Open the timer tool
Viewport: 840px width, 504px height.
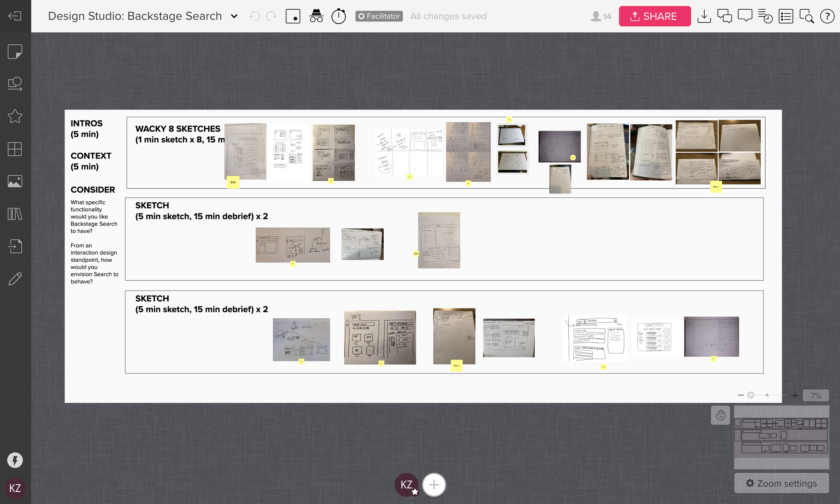[x=338, y=16]
